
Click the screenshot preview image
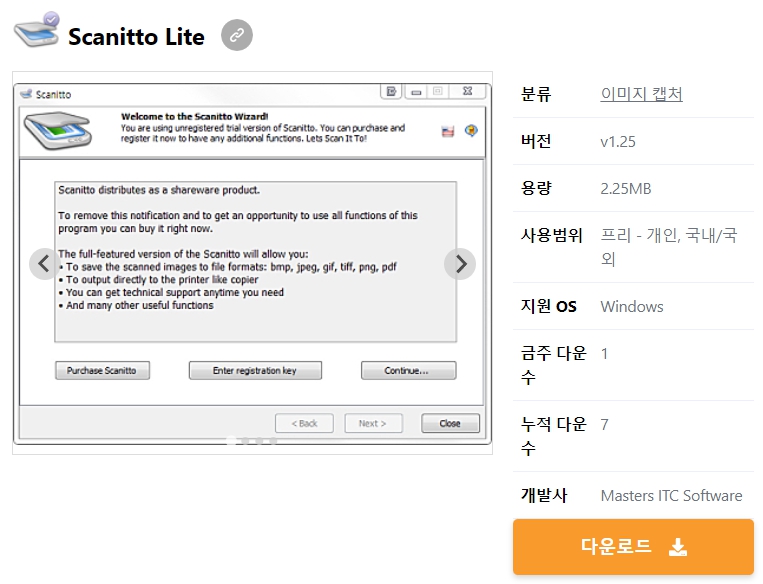click(x=253, y=263)
